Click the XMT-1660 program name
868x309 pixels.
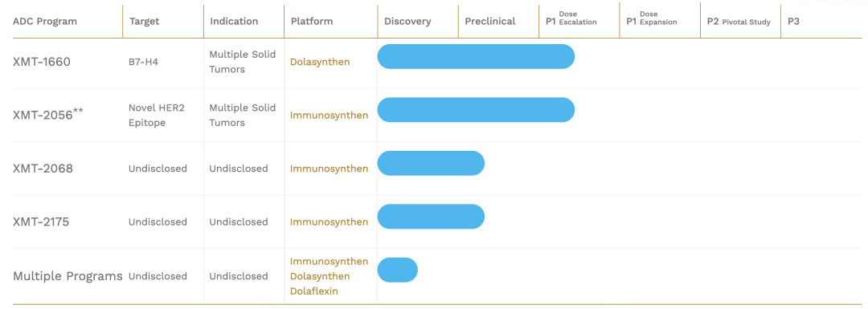pyautogui.click(x=42, y=62)
